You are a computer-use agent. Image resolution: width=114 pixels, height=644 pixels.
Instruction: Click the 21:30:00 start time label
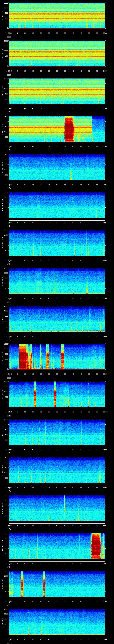pos(9,336)
